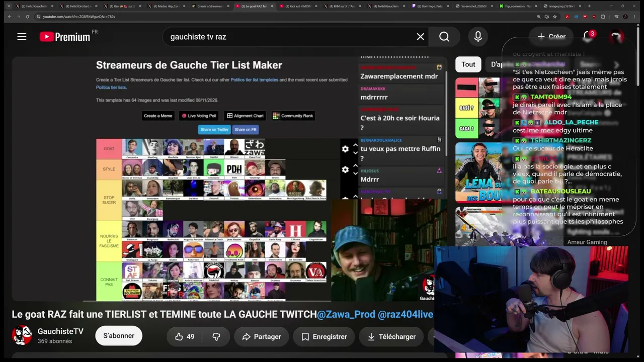Open notifications bell showing 3
This screenshot has height=362, width=644.
[588, 36]
